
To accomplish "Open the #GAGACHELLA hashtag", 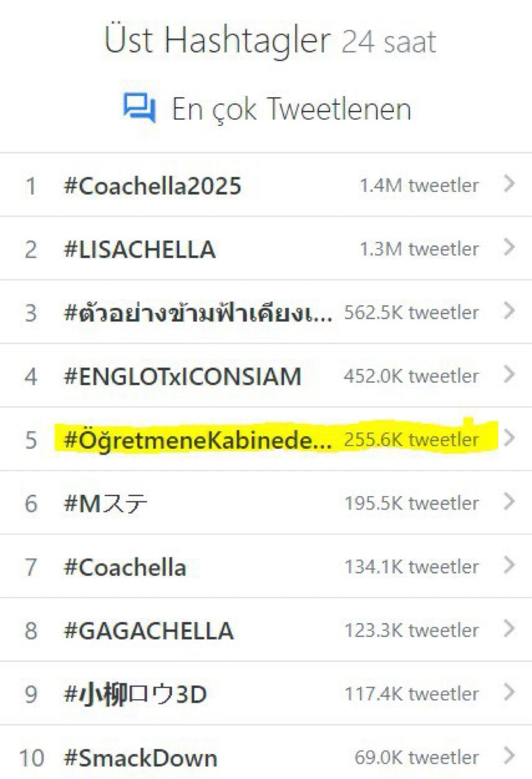I will point(148,631).
